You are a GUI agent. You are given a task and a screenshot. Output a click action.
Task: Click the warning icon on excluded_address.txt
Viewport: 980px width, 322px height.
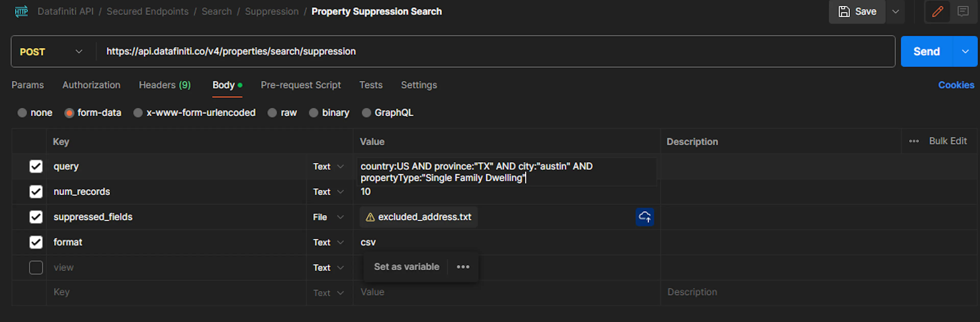tap(369, 217)
